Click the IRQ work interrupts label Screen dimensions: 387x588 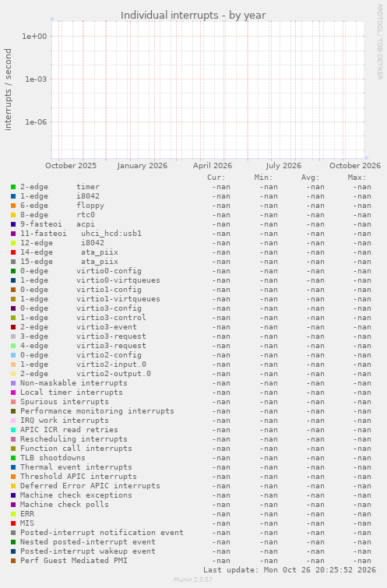click(x=65, y=421)
